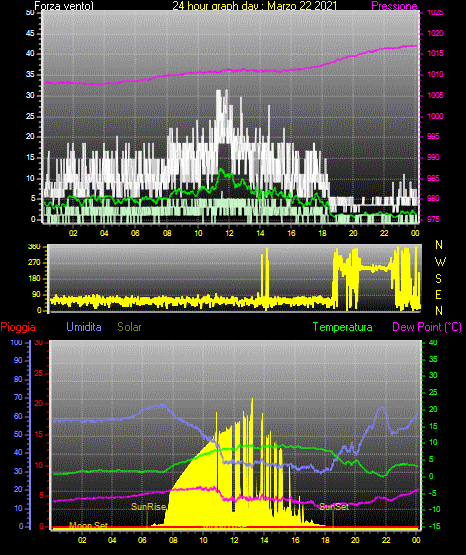
Task: Click the Forza vento axis label
Action: pos(64,6)
